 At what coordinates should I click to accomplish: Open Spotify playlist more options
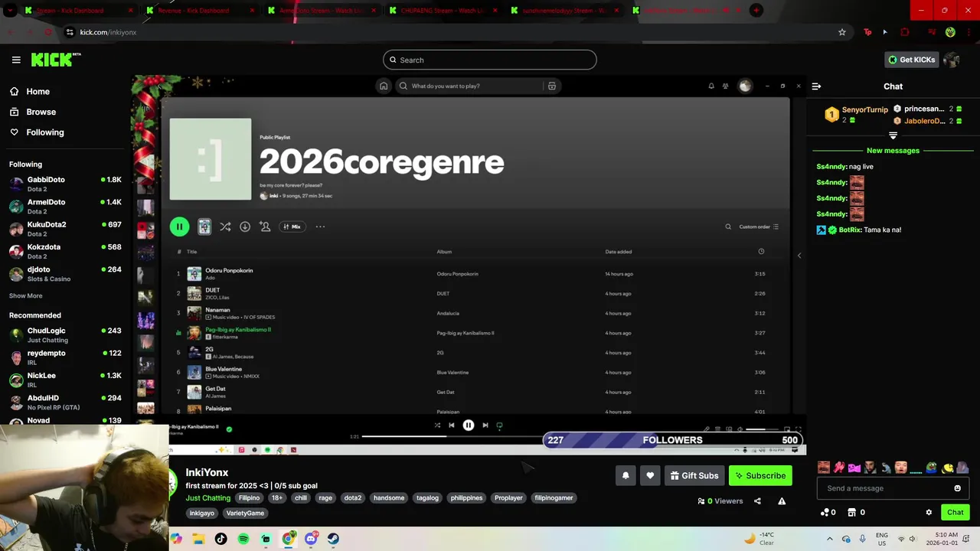(x=320, y=227)
